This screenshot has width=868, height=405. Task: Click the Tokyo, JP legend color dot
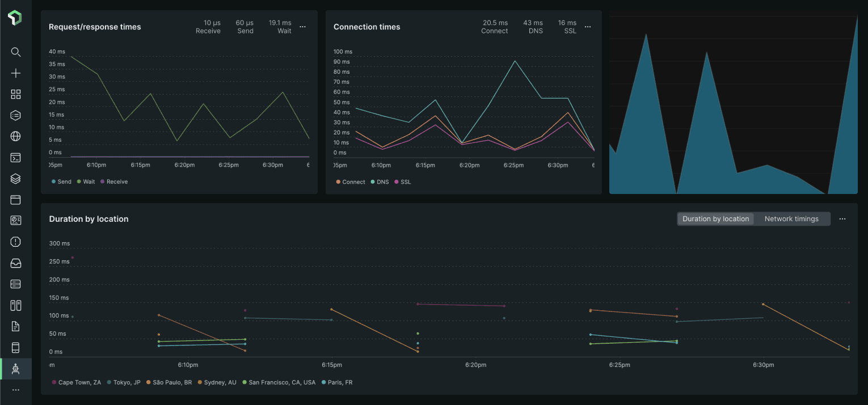pos(109,382)
